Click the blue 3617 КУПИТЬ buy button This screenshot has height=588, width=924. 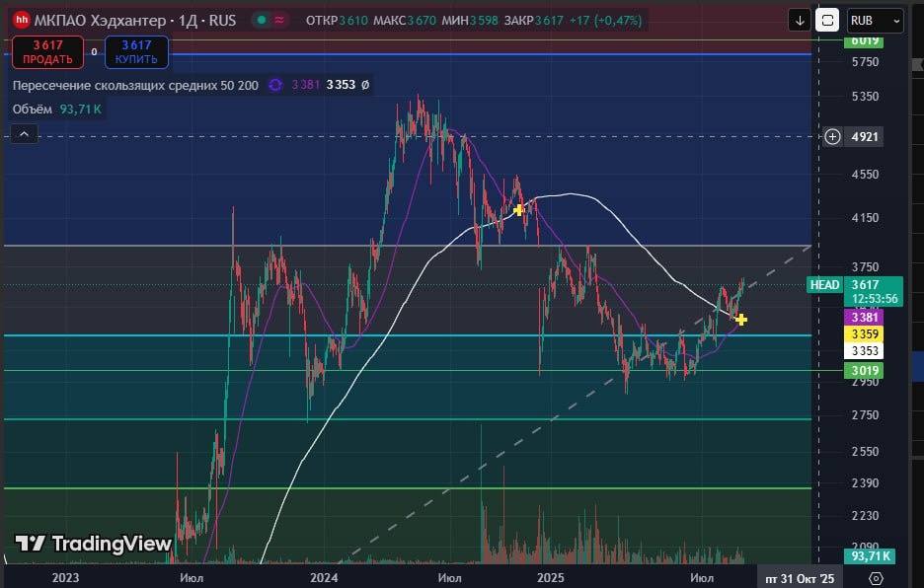(136, 52)
